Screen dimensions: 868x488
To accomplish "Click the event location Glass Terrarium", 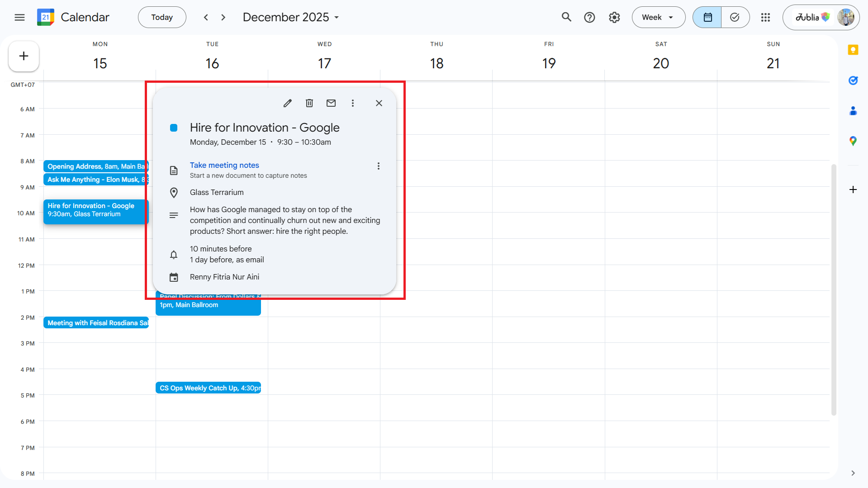I will click(x=217, y=192).
